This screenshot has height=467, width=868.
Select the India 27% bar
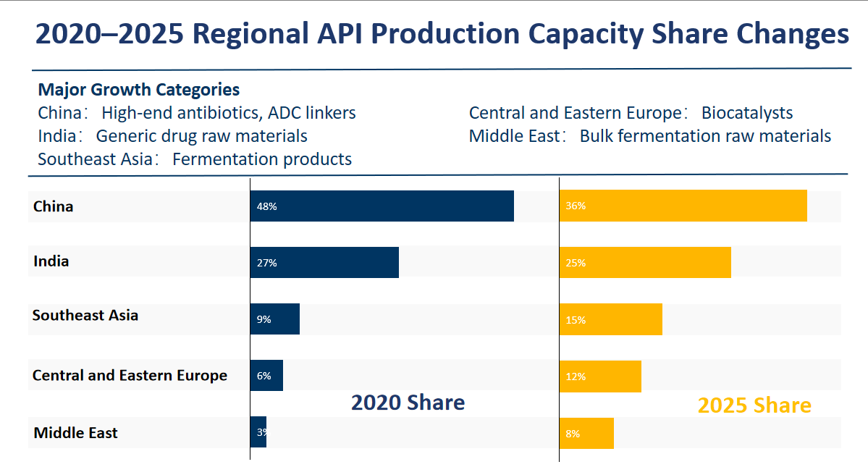(322, 262)
